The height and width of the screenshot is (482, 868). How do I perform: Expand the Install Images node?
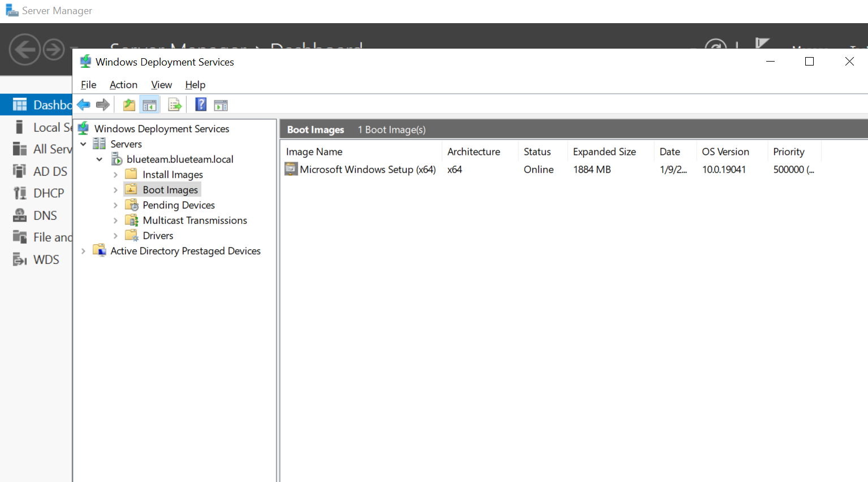(x=115, y=175)
